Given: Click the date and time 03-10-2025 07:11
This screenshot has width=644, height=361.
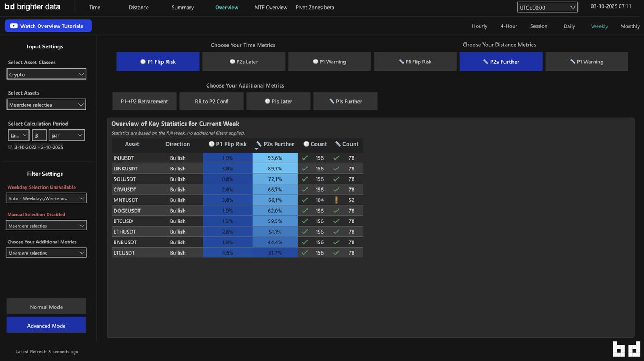Looking at the screenshot, I should click(611, 6).
